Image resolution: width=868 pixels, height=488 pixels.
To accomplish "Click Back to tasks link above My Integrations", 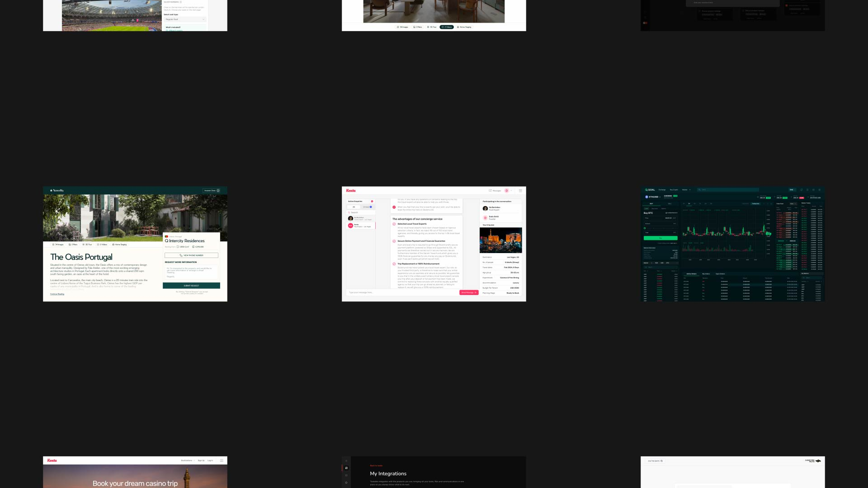I will point(376,465).
